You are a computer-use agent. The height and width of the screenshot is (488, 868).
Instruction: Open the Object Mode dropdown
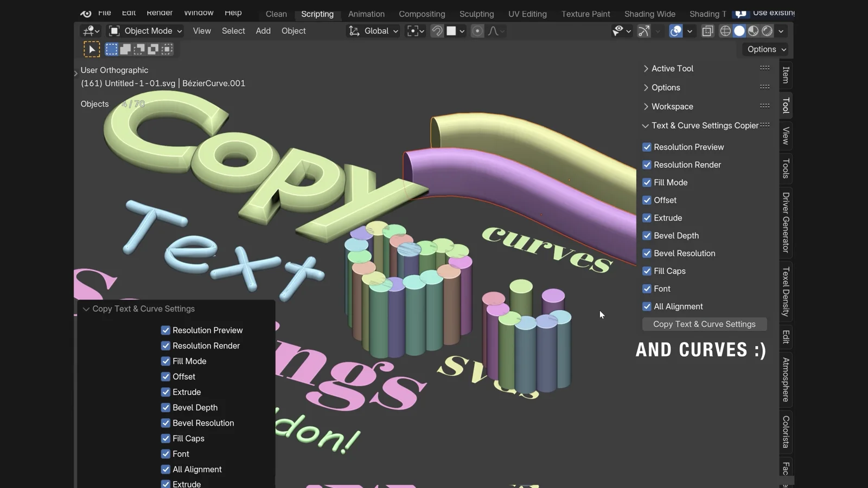[x=144, y=31]
